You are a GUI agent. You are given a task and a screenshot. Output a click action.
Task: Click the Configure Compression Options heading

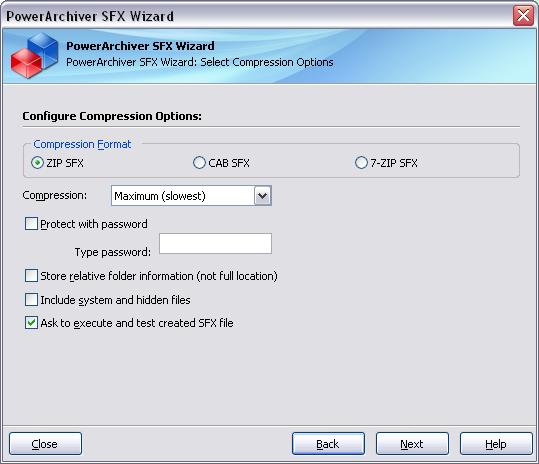point(112,116)
